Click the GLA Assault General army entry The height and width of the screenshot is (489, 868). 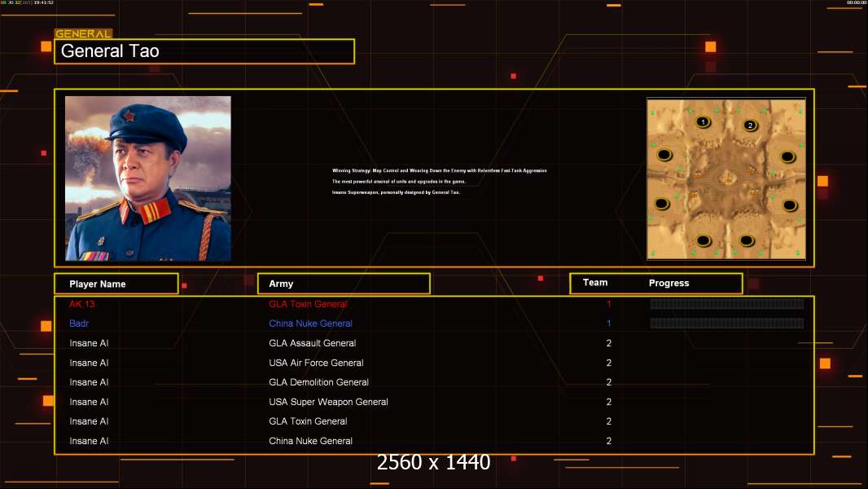[x=312, y=343]
